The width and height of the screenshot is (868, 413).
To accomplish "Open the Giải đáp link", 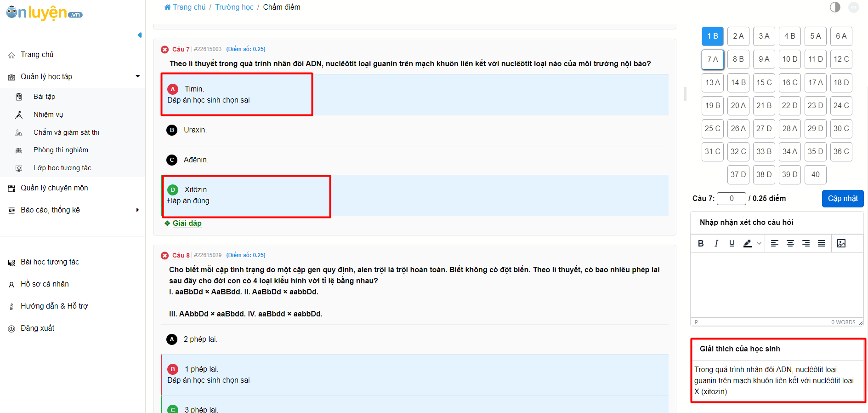I will (x=187, y=224).
